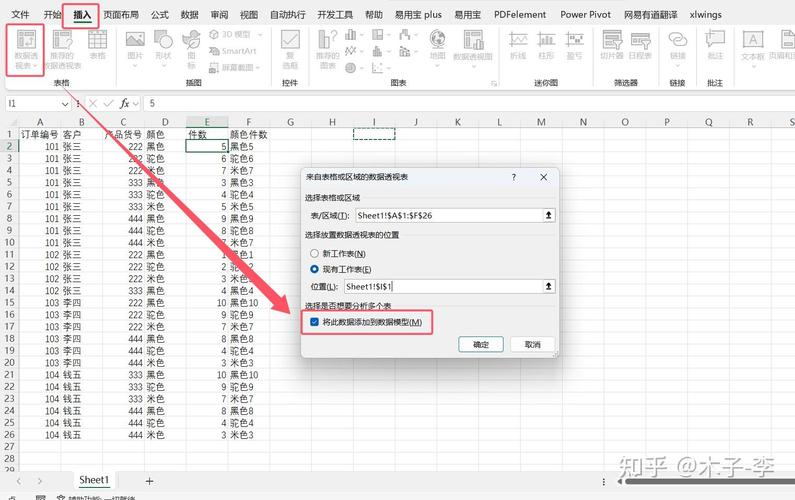Add a new sheet with plus button

click(x=149, y=481)
